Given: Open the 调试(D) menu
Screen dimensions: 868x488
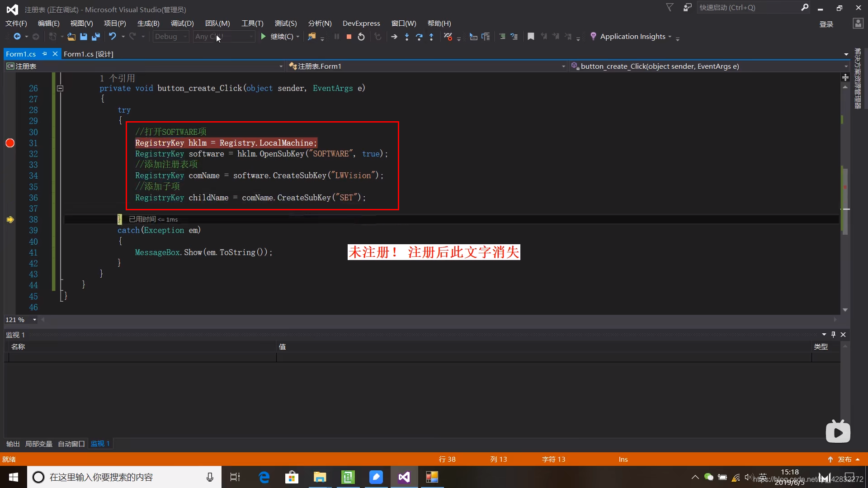Looking at the screenshot, I should [182, 24].
